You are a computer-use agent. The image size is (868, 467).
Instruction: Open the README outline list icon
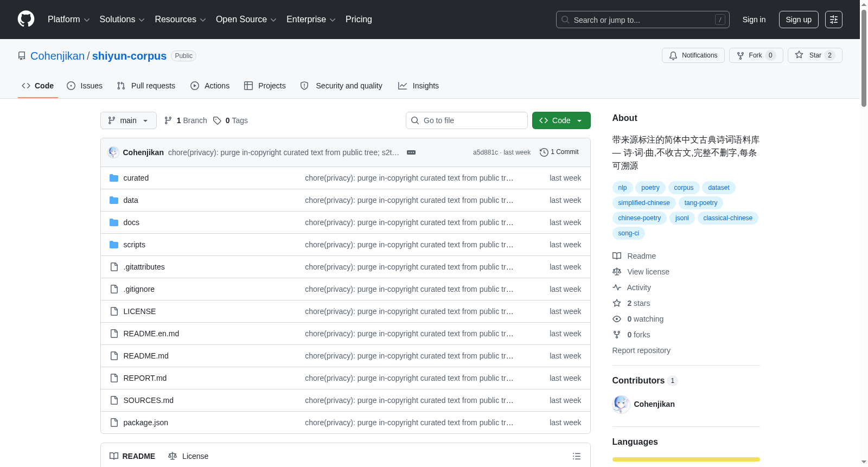577,456
